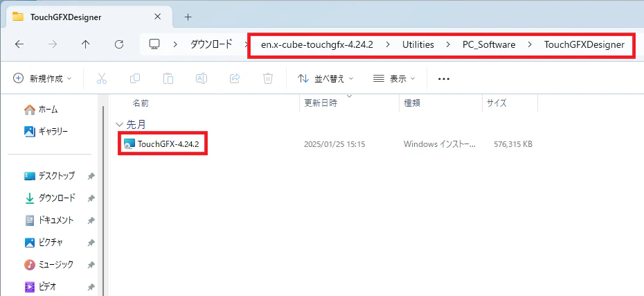The width and height of the screenshot is (644, 296).
Task: Click chevron after the PC monitor icon
Action: (175, 44)
